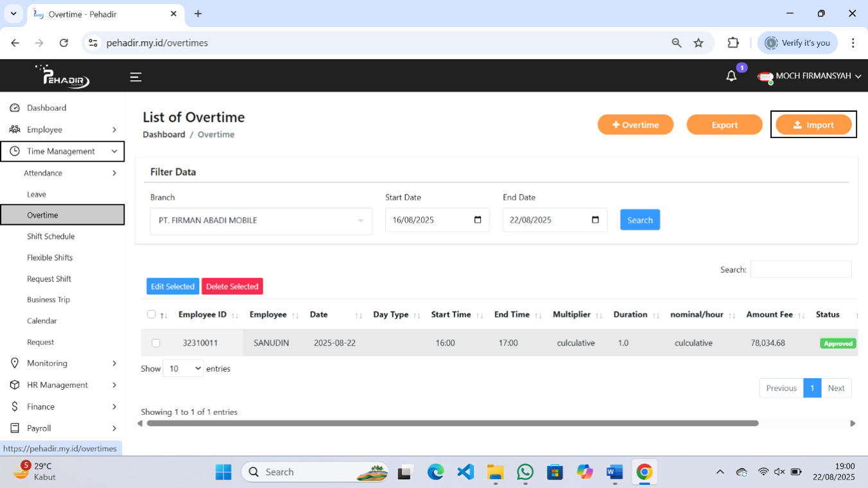The image size is (868, 488).
Task: Select the checkbox for employee 32310011
Action: pyautogui.click(x=156, y=344)
